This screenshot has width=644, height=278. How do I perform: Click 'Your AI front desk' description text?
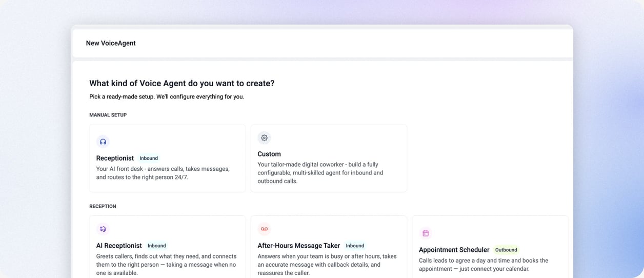(x=163, y=173)
